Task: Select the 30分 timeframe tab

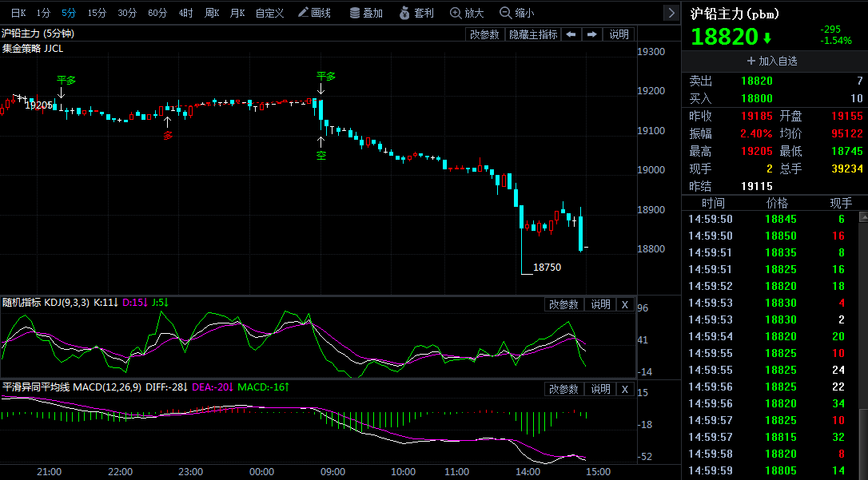Action: pos(127,13)
